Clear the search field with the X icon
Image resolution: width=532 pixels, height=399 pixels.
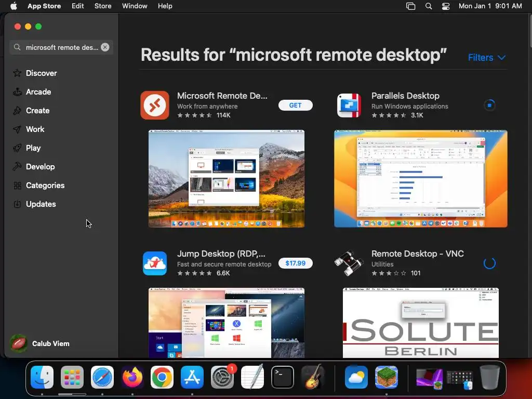coord(105,47)
